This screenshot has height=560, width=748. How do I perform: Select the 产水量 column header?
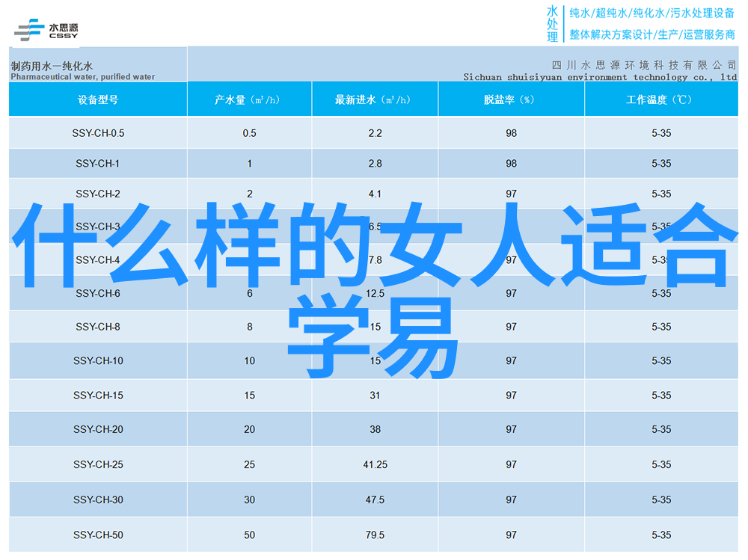pyautogui.click(x=249, y=99)
